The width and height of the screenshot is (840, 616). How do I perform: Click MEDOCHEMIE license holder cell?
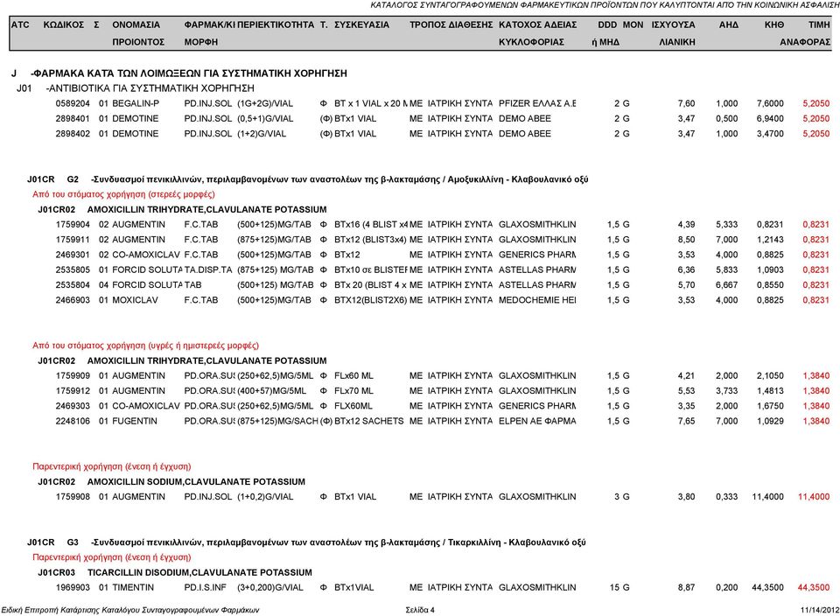pyautogui.click(x=537, y=300)
